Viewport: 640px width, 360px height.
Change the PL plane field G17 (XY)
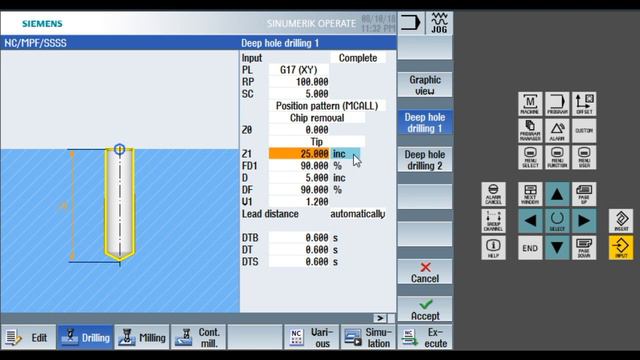pyautogui.click(x=299, y=70)
